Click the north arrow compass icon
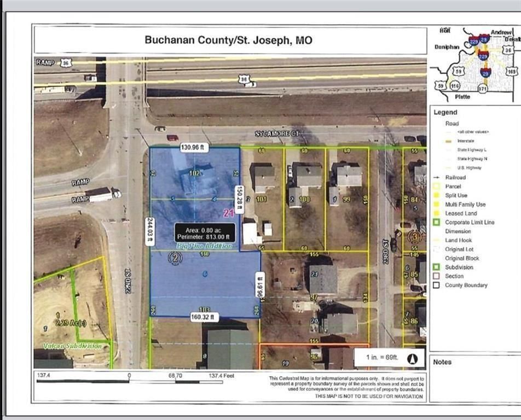The image size is (521, 420). (x=412, y=359)
